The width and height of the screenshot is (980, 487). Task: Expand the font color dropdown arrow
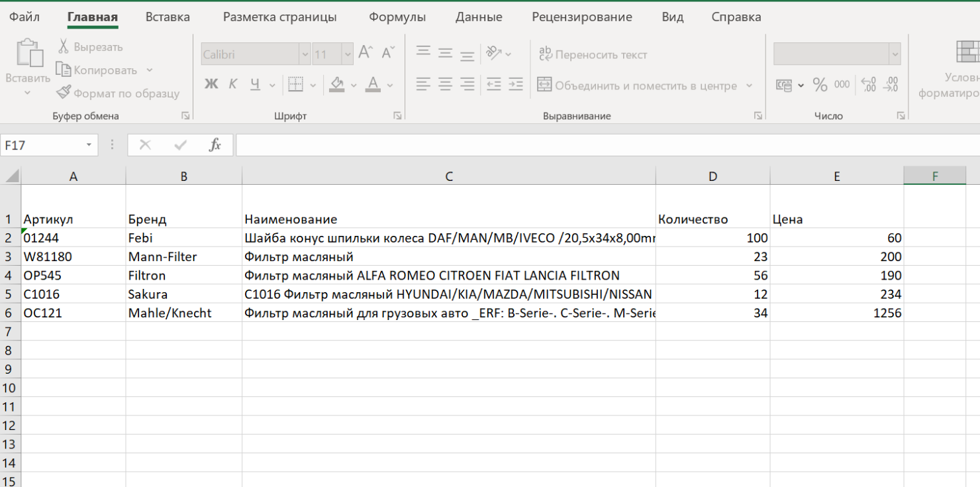(x=390, y=85)
